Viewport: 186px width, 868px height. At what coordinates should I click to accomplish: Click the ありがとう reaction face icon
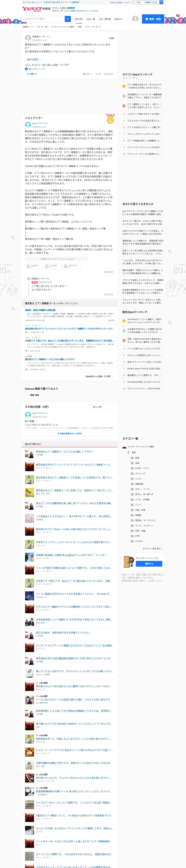66,266
